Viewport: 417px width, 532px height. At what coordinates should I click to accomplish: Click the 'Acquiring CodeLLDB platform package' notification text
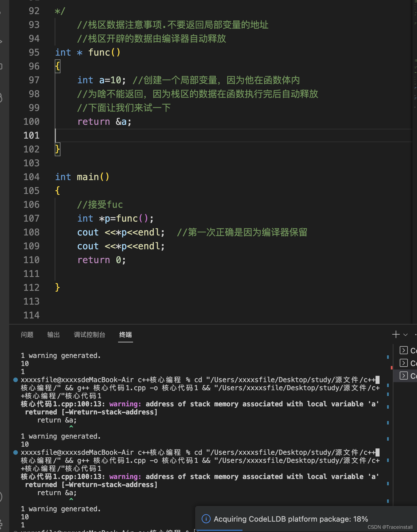pos(291,519)
